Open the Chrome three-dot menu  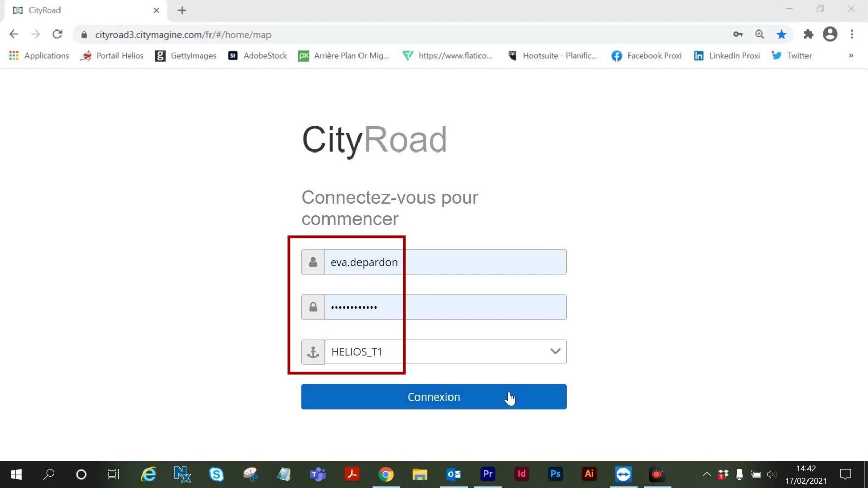pyautogui.click(x=852, y=34)
